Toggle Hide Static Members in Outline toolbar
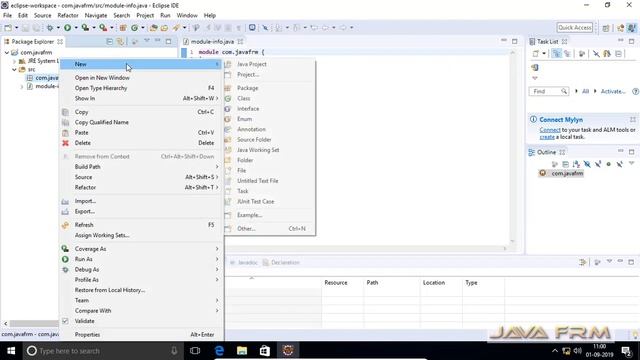 tap(598, 164)
